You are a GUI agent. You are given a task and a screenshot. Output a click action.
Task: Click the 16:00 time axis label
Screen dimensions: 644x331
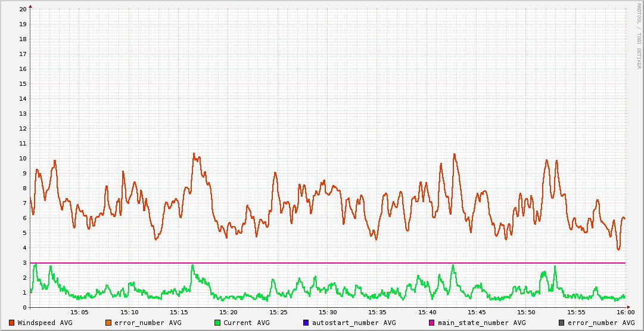point(625,312)
